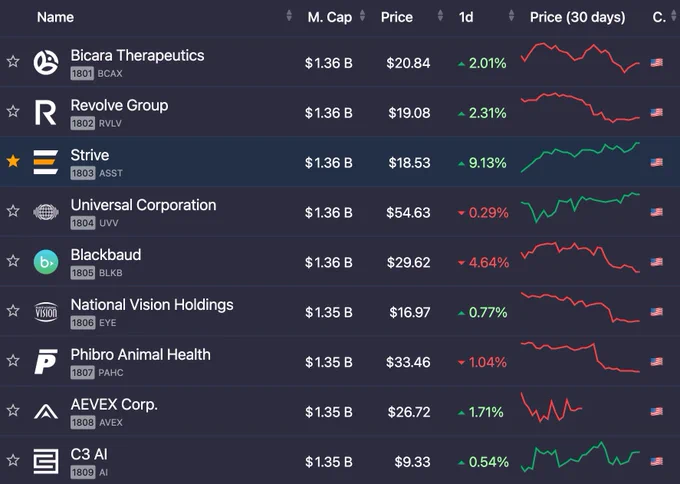The width and height of the screenshot is (680, 484).
Task: Click the Price (30 days) header
Action: point(578,17)
